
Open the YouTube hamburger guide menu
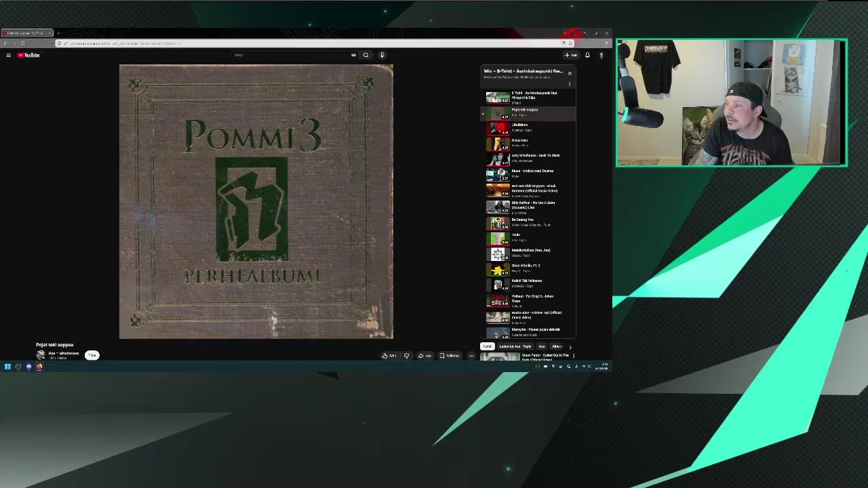coord(8,55)
